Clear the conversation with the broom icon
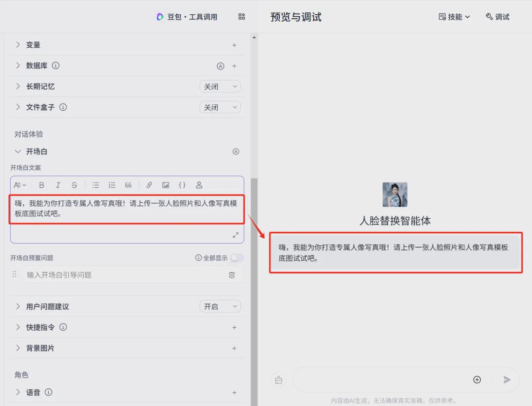532x406 pixels. (278, 379)
